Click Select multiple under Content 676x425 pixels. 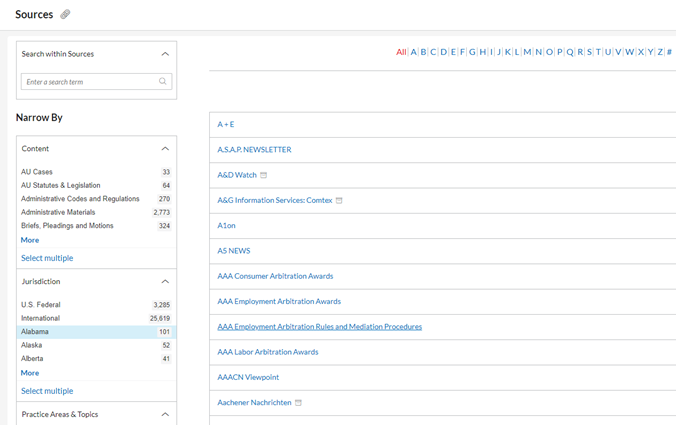click(x=47, y=258)
